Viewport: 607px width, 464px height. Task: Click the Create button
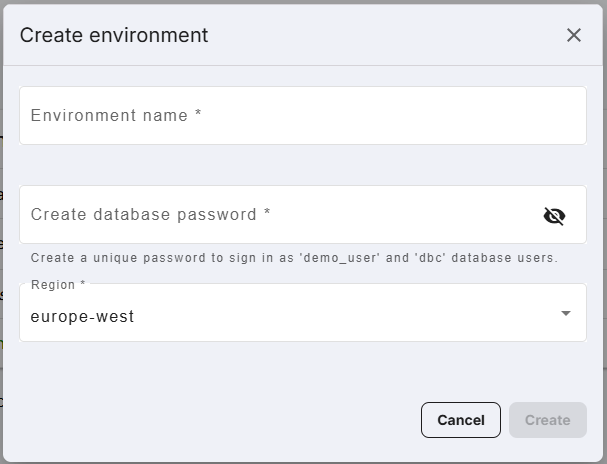[x=547, y=420]
